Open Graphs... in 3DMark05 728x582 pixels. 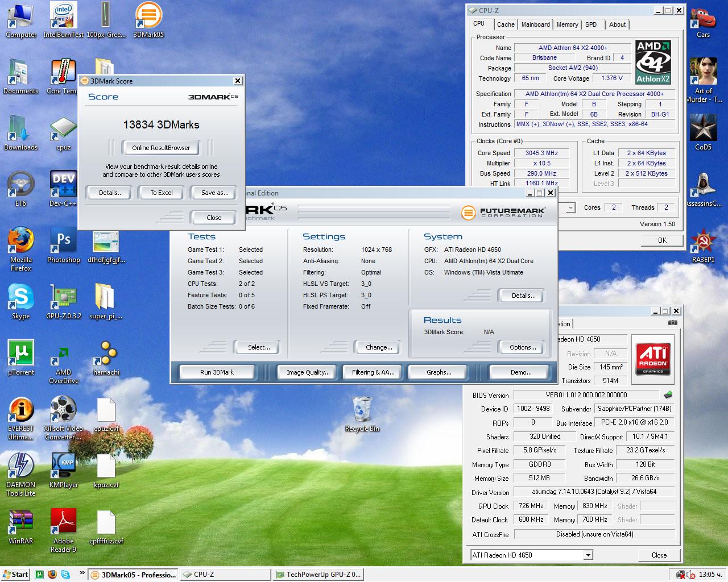[x=439, y=372]
